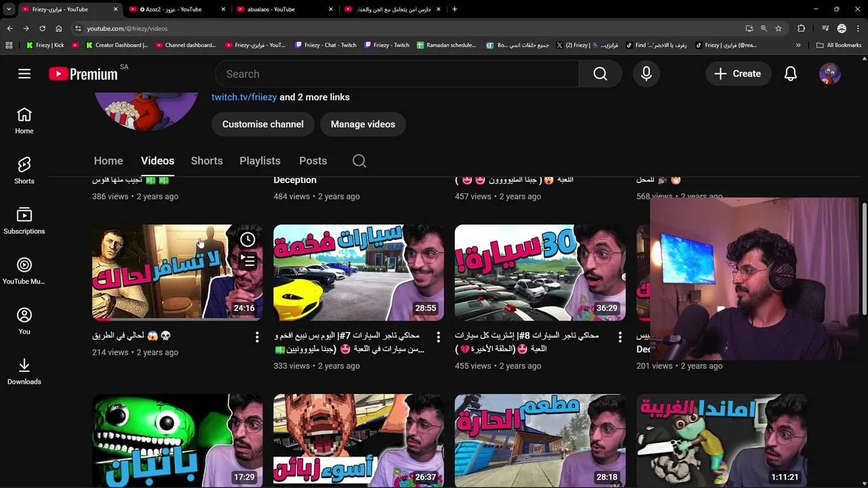Open Downloads in the sidebar
The image size is (868, 488).
tap(24, 371)
